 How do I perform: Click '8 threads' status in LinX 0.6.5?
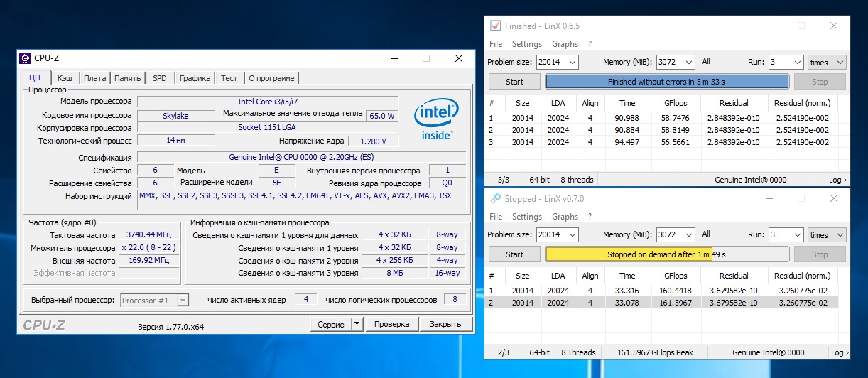click(x=577, y=180)
